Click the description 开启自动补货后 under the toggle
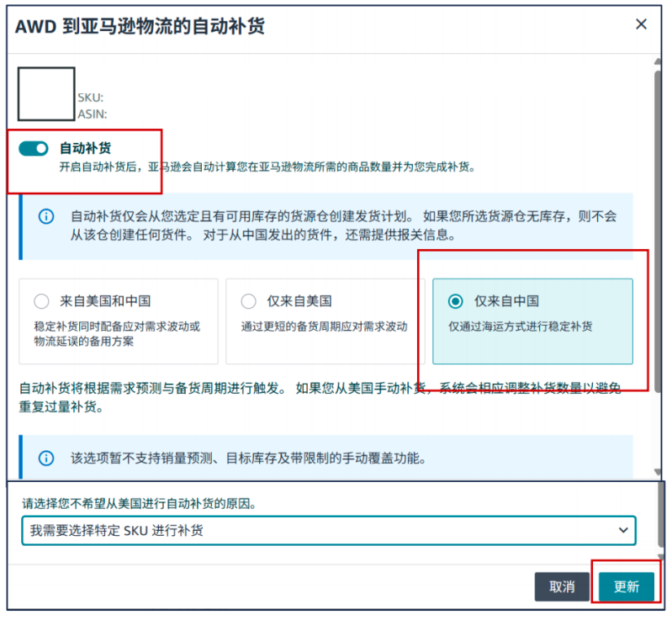The image size is (672, 620). click(x=268, y=167)
